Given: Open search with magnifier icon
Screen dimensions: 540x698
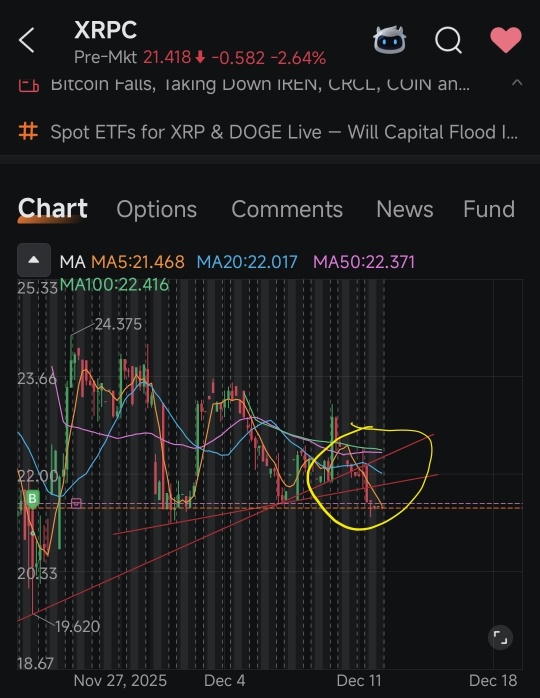Looking at the screenshot, I should [x=448, y=41].
